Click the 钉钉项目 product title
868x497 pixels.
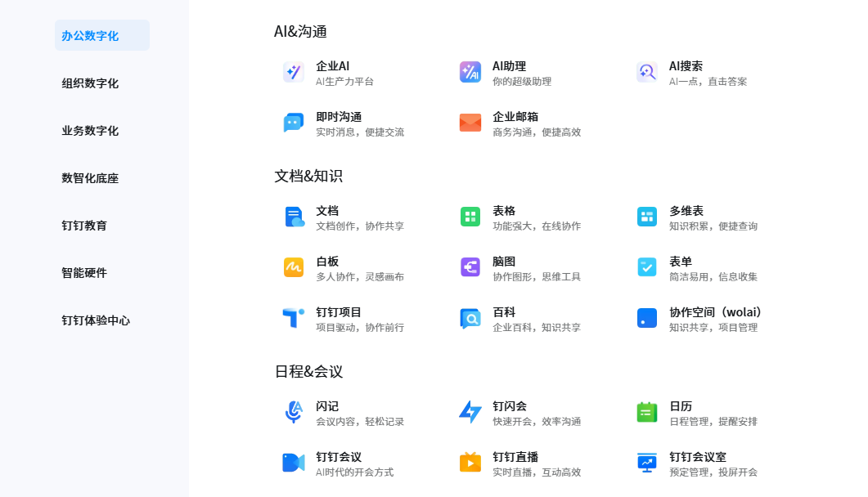[x=339, y=312]
